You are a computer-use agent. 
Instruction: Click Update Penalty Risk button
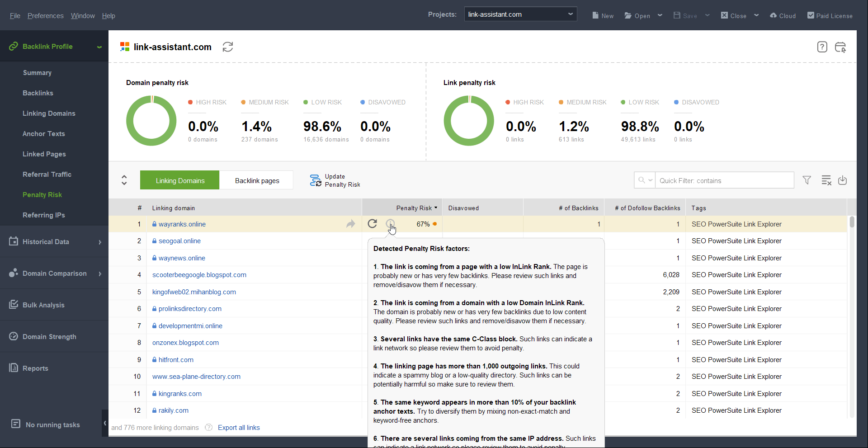[x=335, y=180]
